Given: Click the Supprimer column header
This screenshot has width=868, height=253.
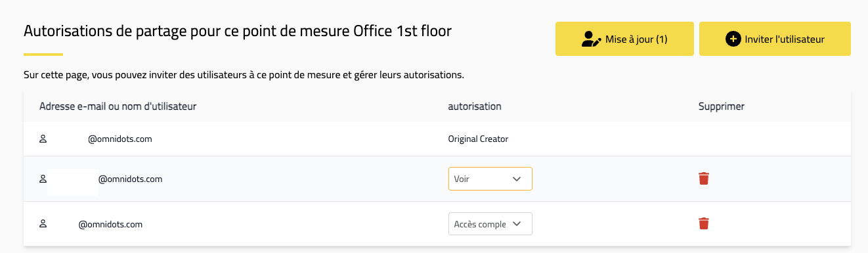Looking at the screenshot, I should 722,106.
